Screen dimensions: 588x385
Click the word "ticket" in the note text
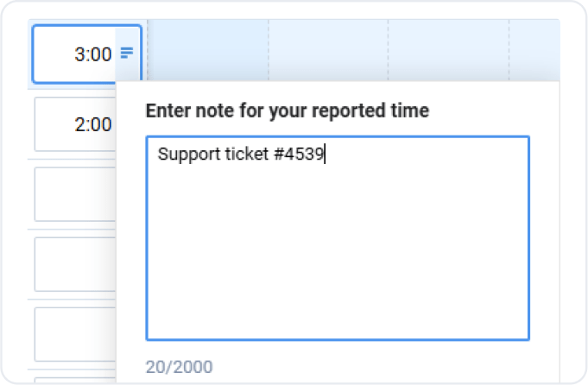click(x=241, y=155)
